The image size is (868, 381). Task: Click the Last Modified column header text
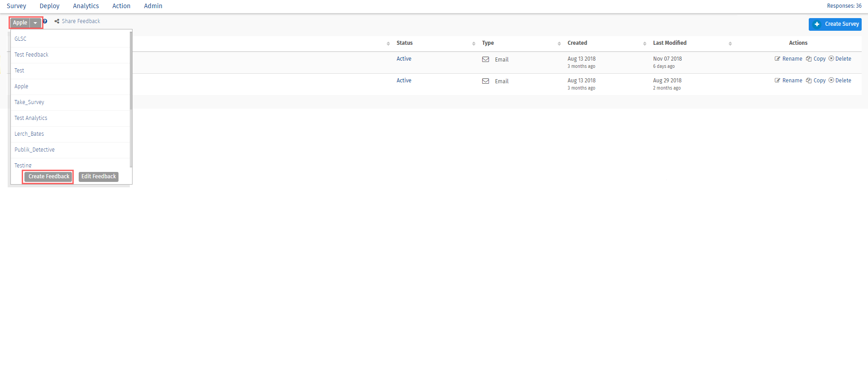[669, 43]
